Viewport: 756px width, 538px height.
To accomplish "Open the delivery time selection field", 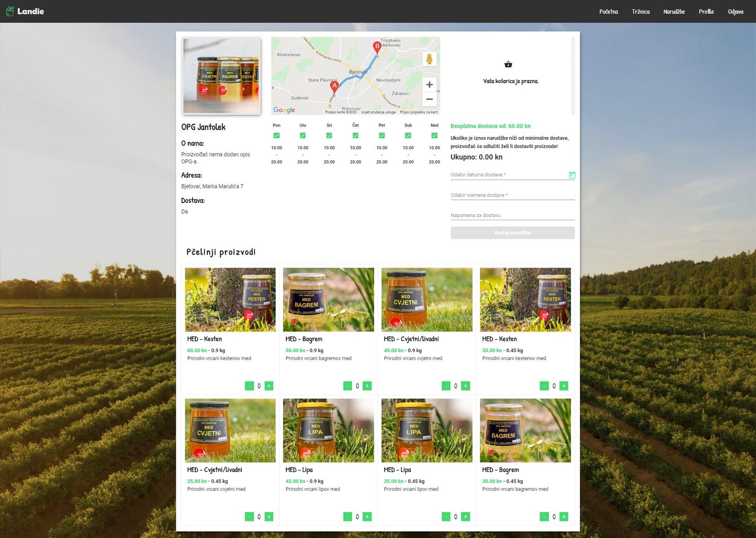I will 512,195.
